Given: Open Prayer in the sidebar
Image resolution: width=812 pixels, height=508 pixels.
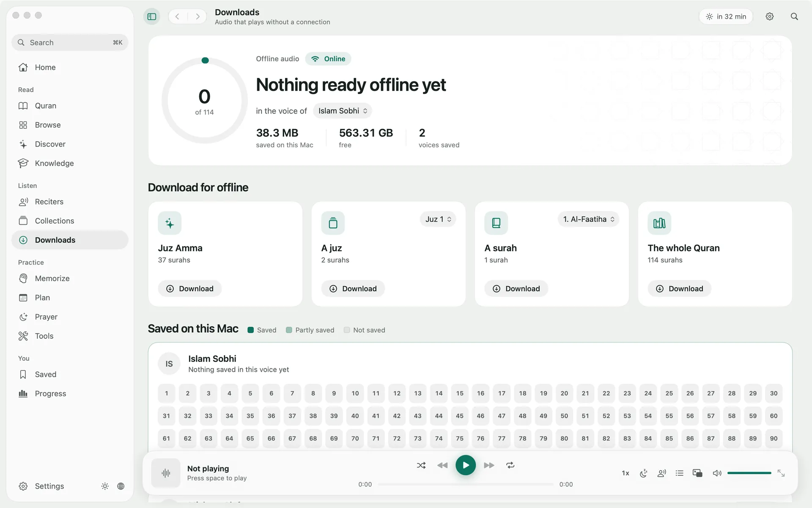Looking at the screenshot, I should click(x=70, y=317).
